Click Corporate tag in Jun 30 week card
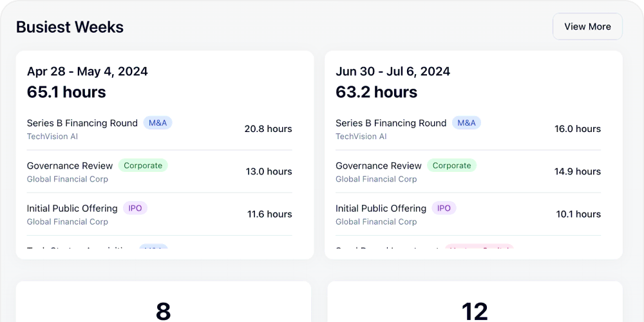The height and width of the screenshot is (322, 644). pos(452,166)
